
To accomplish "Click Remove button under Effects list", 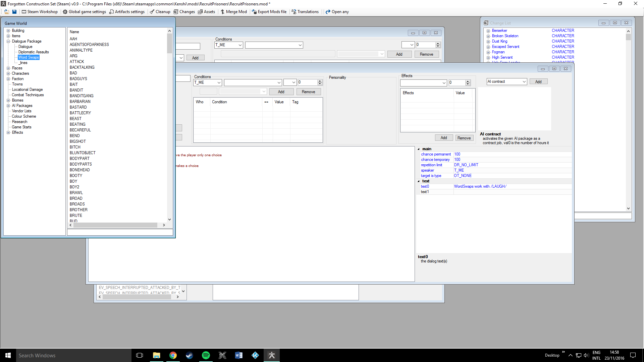I will coord(464,138).
